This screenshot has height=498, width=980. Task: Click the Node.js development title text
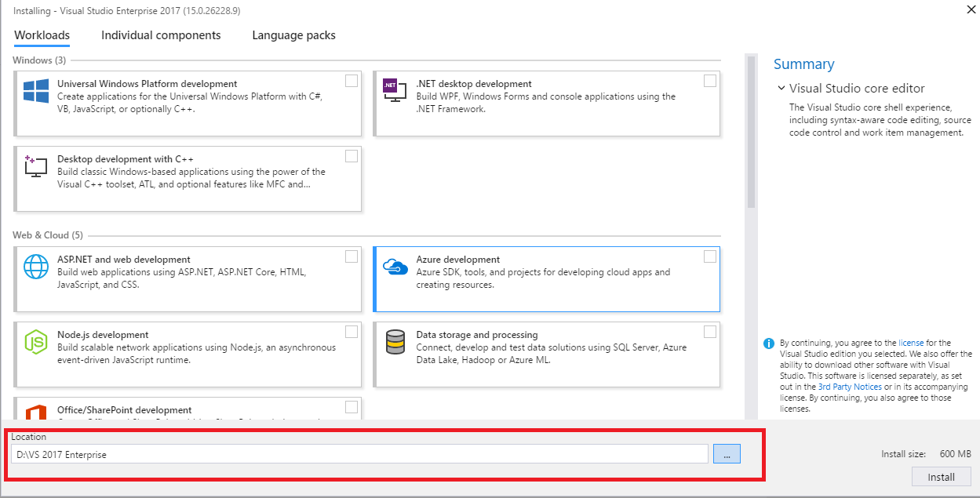tap(103, 335)
